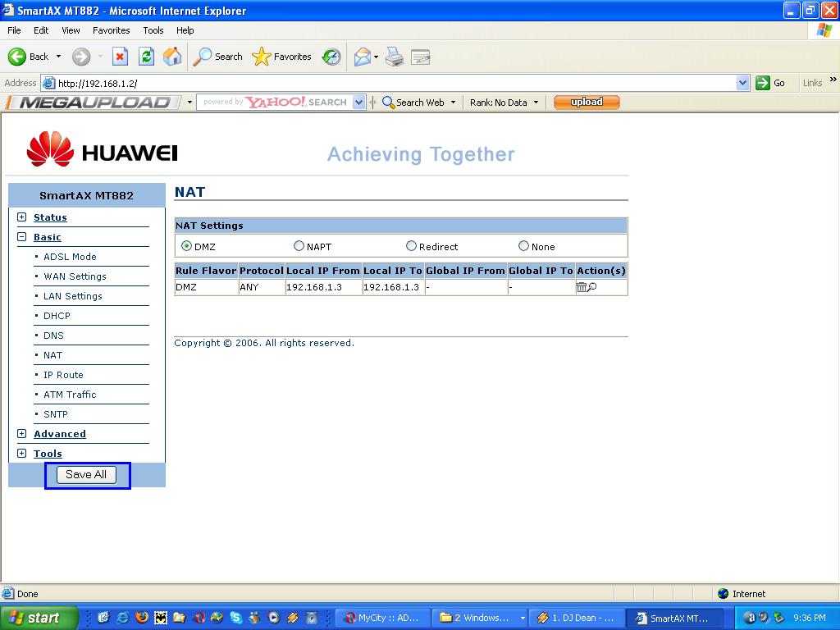Open the 2 Windows Explorer taskbar group

[x=478, y=618]
